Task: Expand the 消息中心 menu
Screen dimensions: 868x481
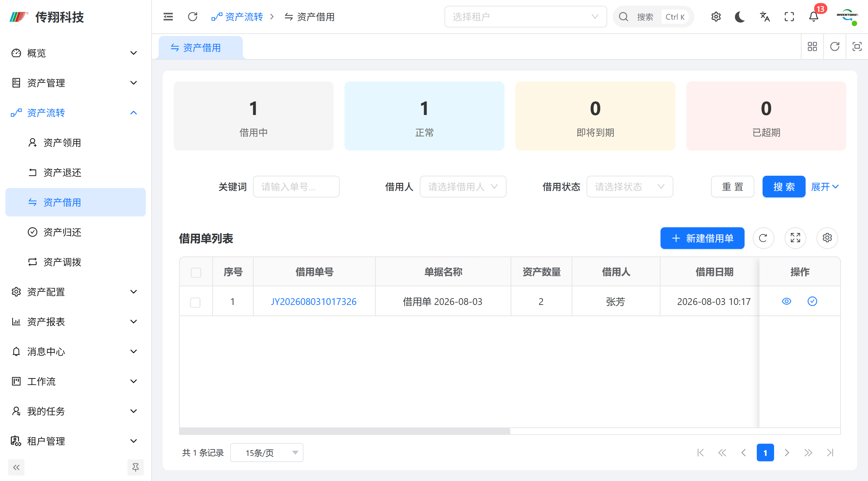Action: 75,351
